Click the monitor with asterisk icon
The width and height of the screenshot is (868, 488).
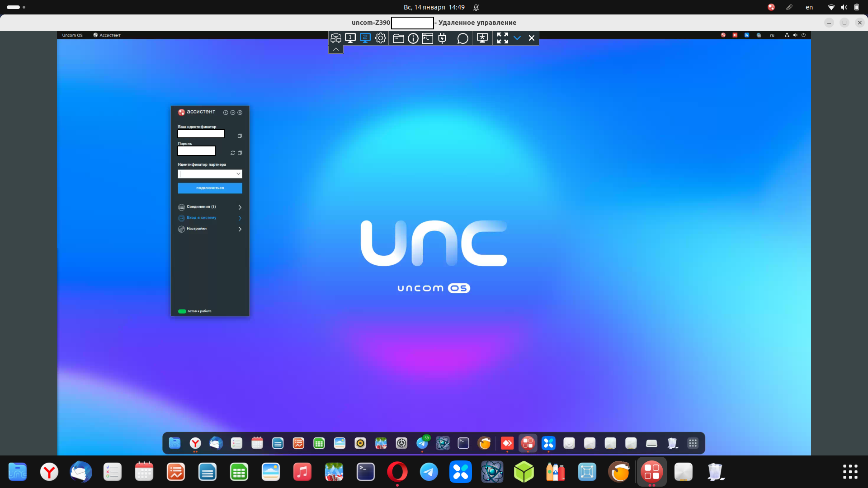[482, 38]
